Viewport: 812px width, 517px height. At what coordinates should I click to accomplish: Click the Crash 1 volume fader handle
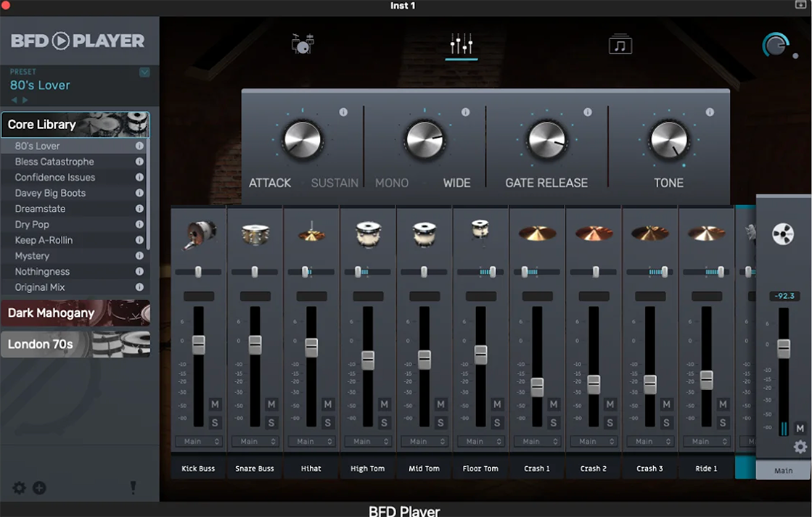[x=538, y=386]
